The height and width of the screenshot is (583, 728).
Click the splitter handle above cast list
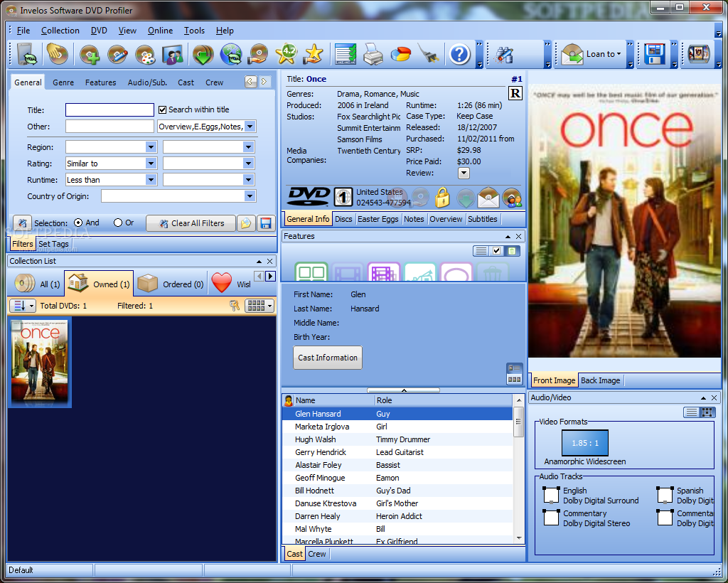404,390
